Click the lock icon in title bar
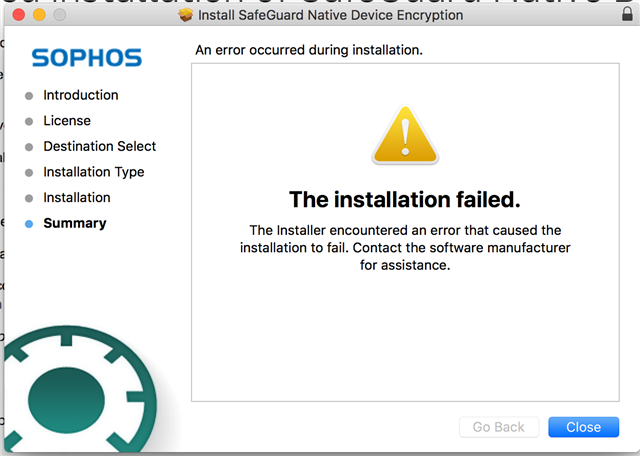 [627, 14]
